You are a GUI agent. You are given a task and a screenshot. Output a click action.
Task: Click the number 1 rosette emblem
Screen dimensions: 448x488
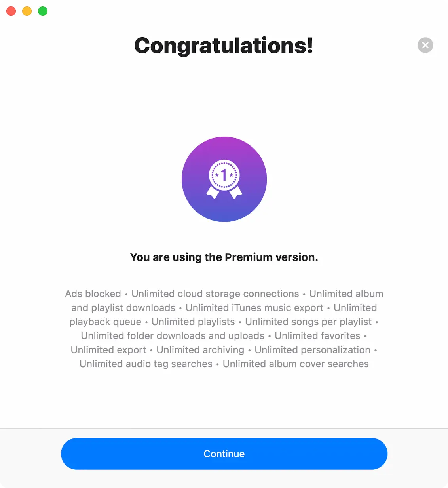point(224,174)
